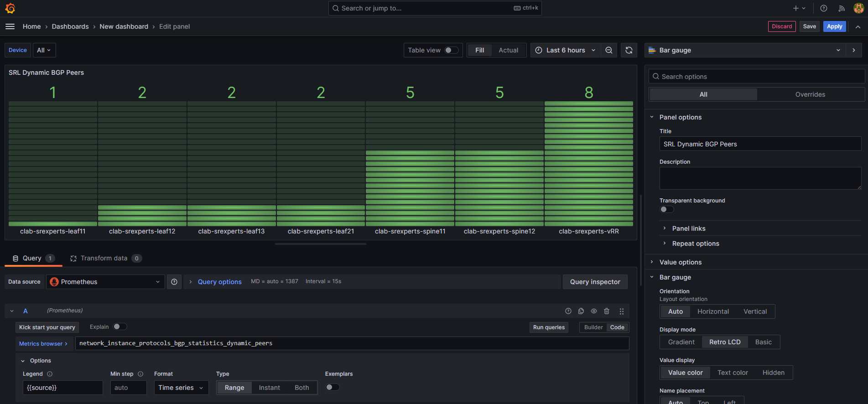This screenshot has height=404, width=868.
Task: Click the Search options field
Action: pos(757,77)
